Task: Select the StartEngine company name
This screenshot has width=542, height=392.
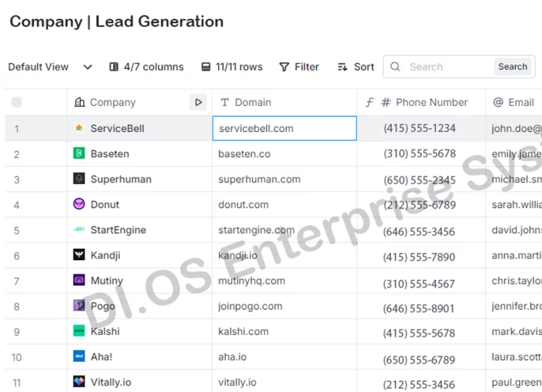Action: (119, 230)
